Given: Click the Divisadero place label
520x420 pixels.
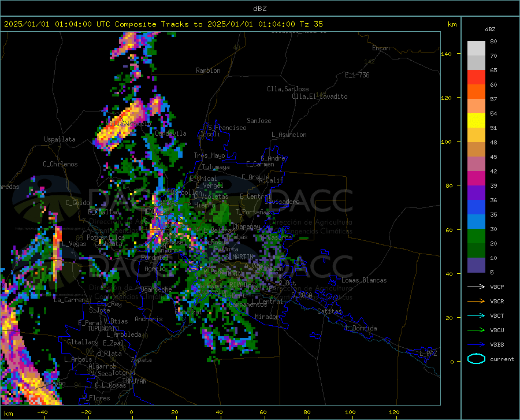Looking at the screenshot, I should click(x=282, y=202).
